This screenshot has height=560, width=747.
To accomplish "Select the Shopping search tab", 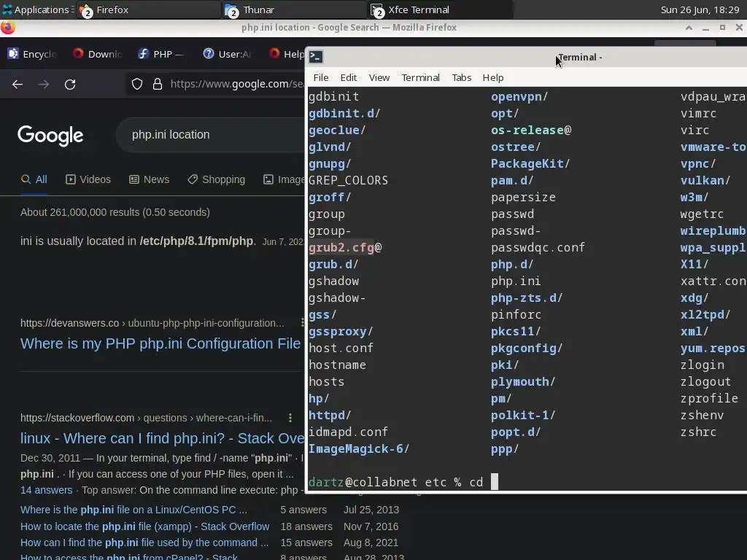I will [x=216, y=179].
